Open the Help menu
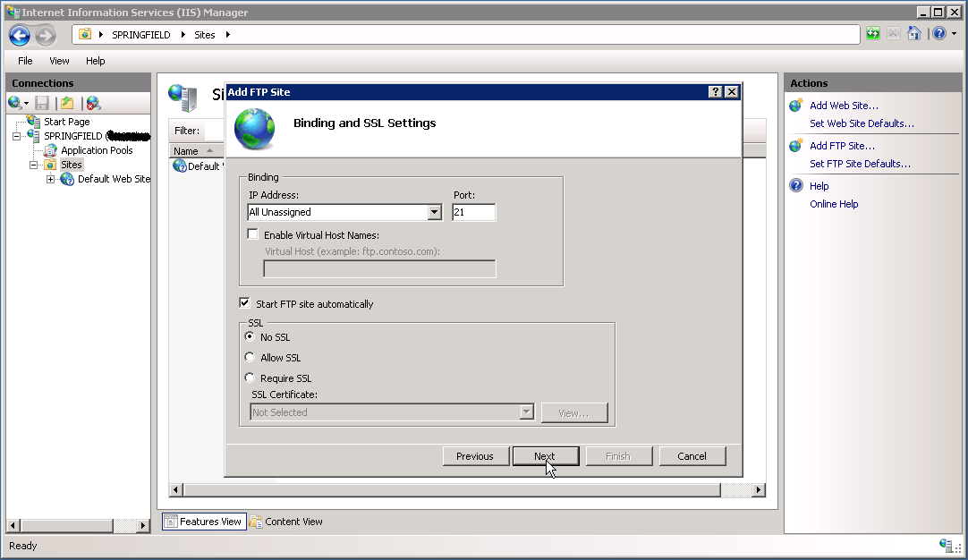 click(x=95, y=61)
